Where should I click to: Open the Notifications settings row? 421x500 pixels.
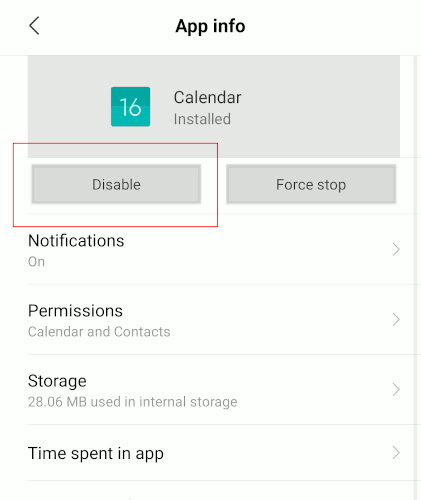point(214,250)
